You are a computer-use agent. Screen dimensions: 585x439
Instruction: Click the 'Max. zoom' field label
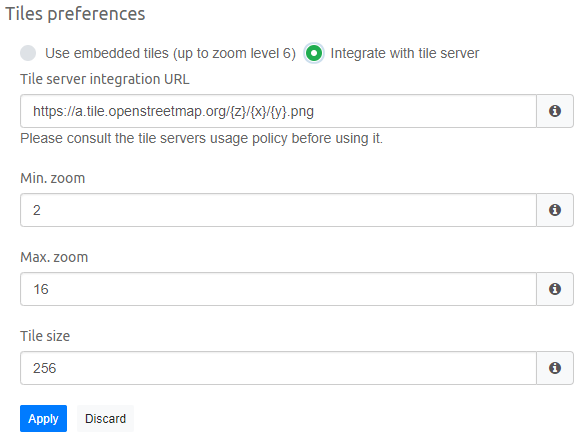[x=54, y=257]
